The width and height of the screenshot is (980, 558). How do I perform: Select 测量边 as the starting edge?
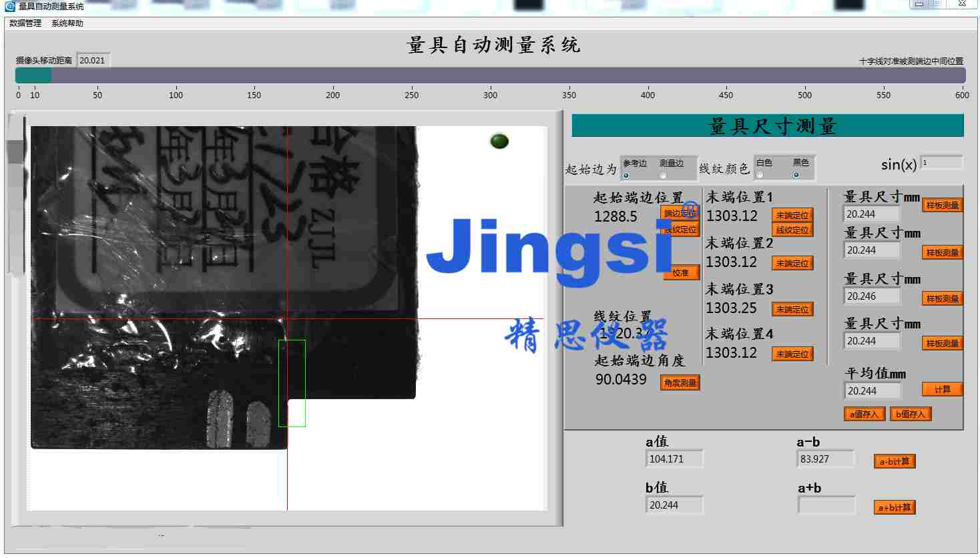pyautogui.click(x=663, y=174)
